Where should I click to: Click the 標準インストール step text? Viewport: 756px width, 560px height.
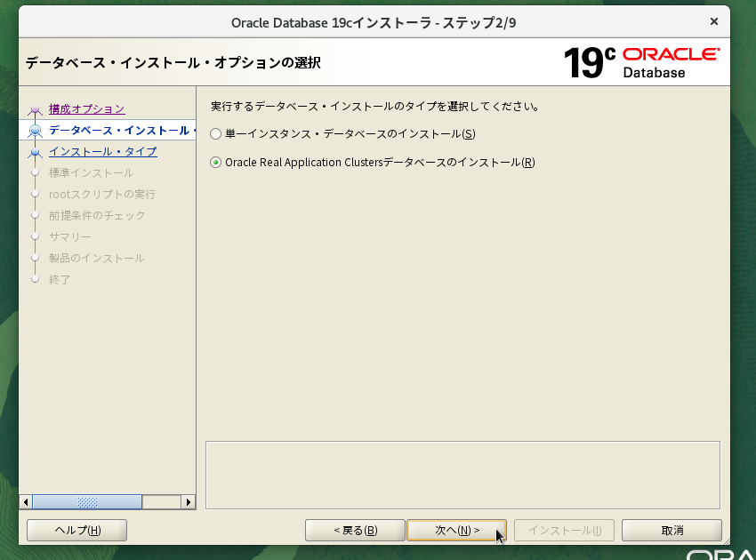click(x=91, y=172)
